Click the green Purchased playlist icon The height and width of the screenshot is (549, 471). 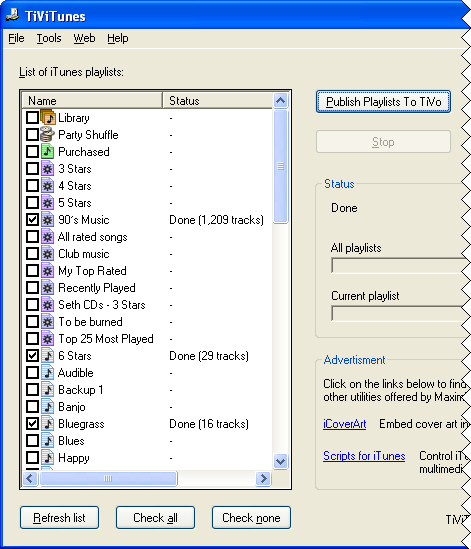[48, 152]
